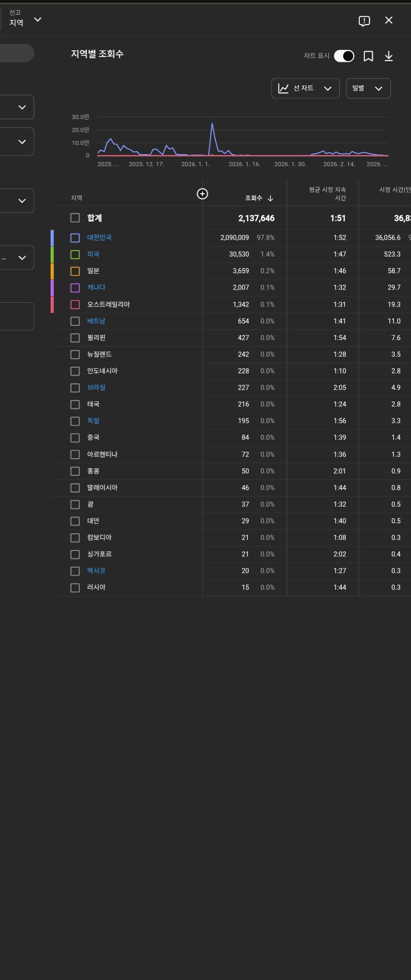Click the sort arrow next to 조회수
The image size is (411, 980).
(271, 198)
